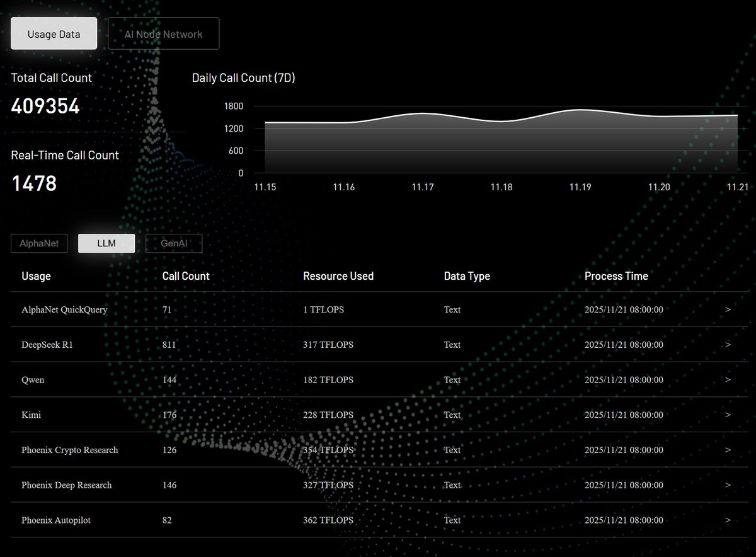Open details for the Kimi row
756x557 pixels.
click(728, 415)
